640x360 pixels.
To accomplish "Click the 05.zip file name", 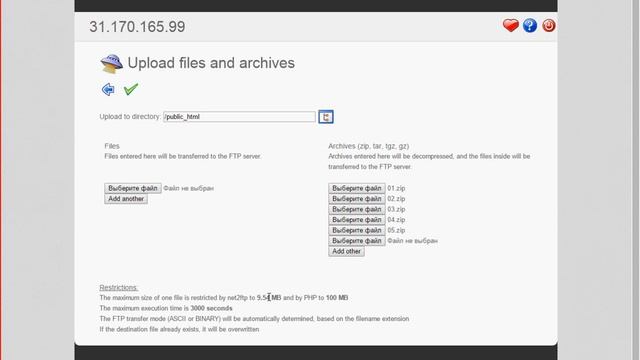I will [396, 230].
